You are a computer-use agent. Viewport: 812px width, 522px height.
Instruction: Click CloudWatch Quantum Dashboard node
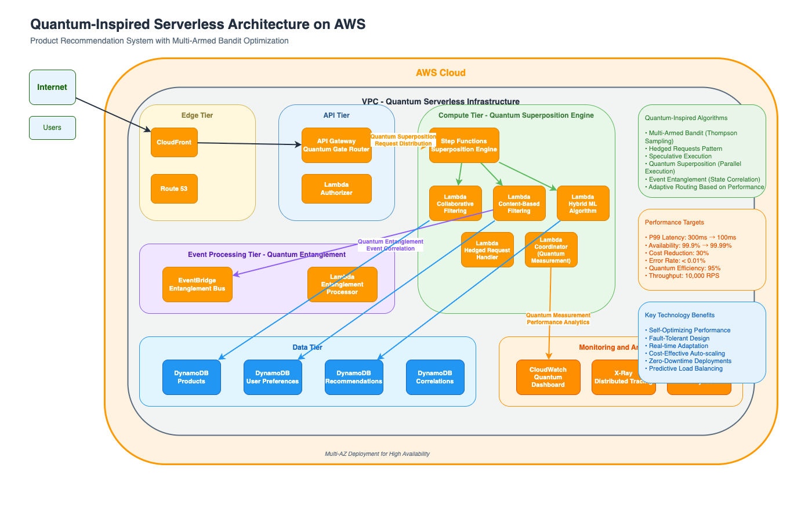point(548,377)
